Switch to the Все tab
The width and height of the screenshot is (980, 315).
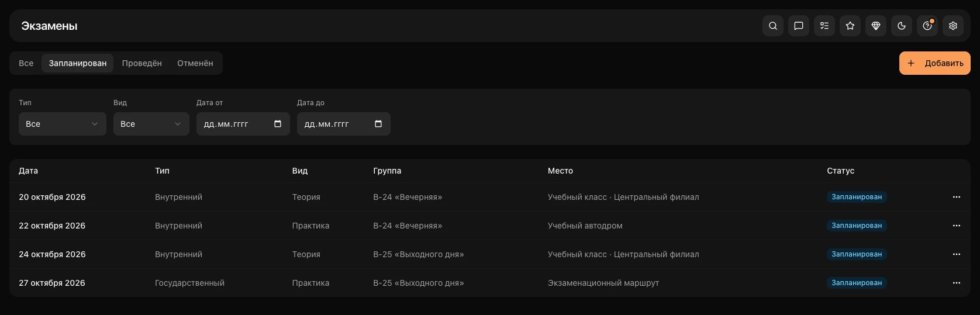(x=26, y=63)
